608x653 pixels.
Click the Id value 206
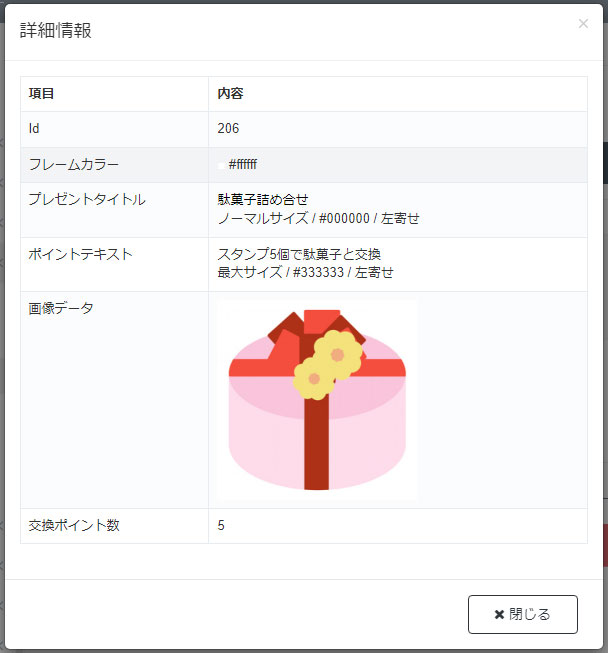tap(228, 129)
